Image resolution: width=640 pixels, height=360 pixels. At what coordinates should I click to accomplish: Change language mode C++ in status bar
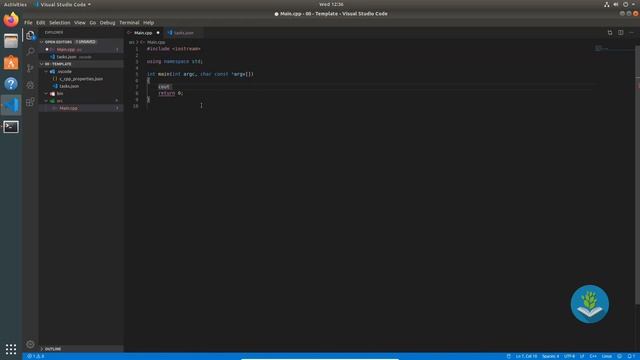[x=593, y=356]
